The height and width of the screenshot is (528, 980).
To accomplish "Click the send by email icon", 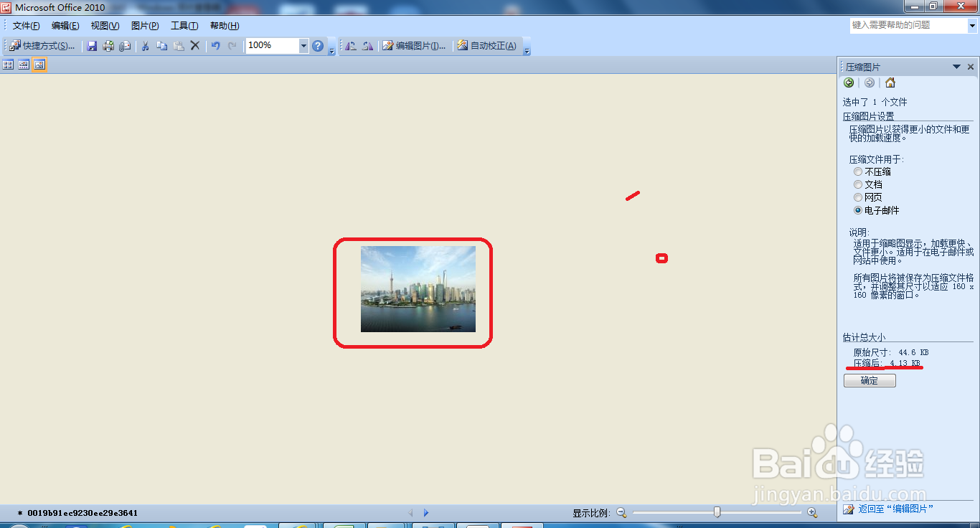I will coord(125,46).
